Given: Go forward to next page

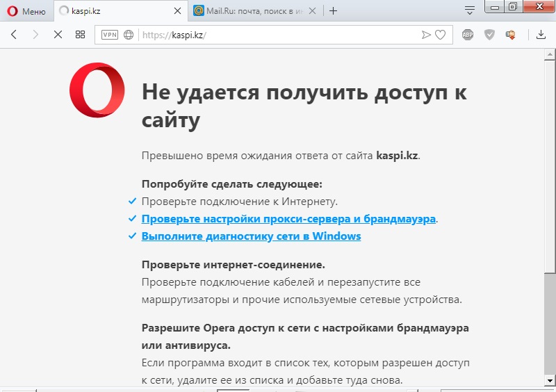Looking at the screenshot, I should pos(35,35).
